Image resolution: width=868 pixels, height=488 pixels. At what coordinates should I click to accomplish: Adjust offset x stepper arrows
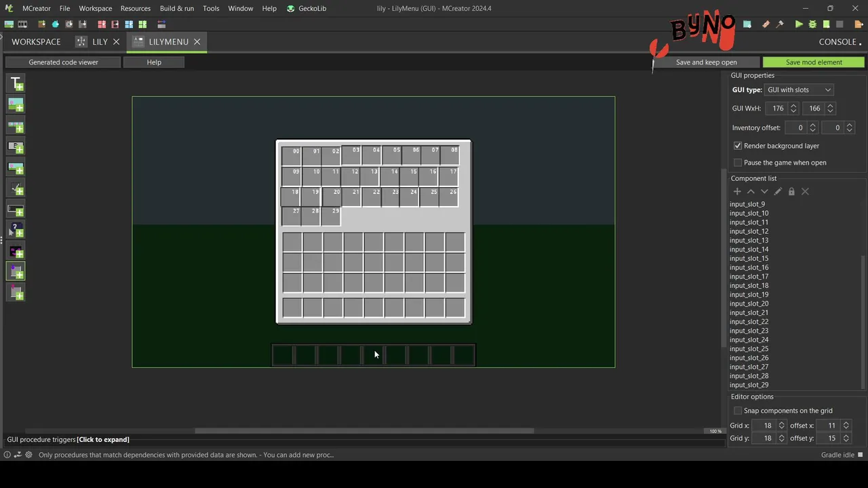pyautogui.click(x=846, y=426)
